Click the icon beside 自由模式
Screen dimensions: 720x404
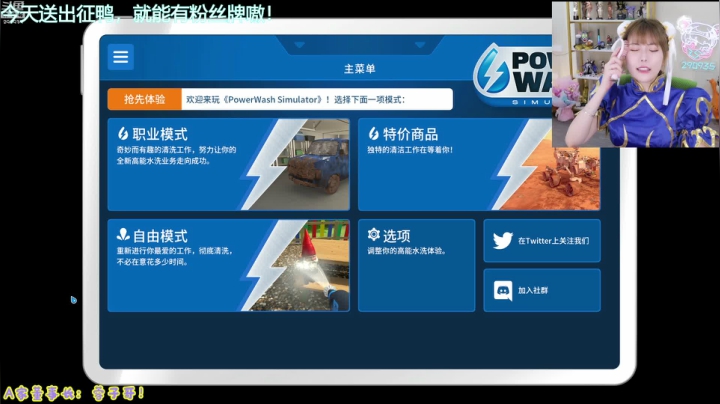click(x=123, y=235)
